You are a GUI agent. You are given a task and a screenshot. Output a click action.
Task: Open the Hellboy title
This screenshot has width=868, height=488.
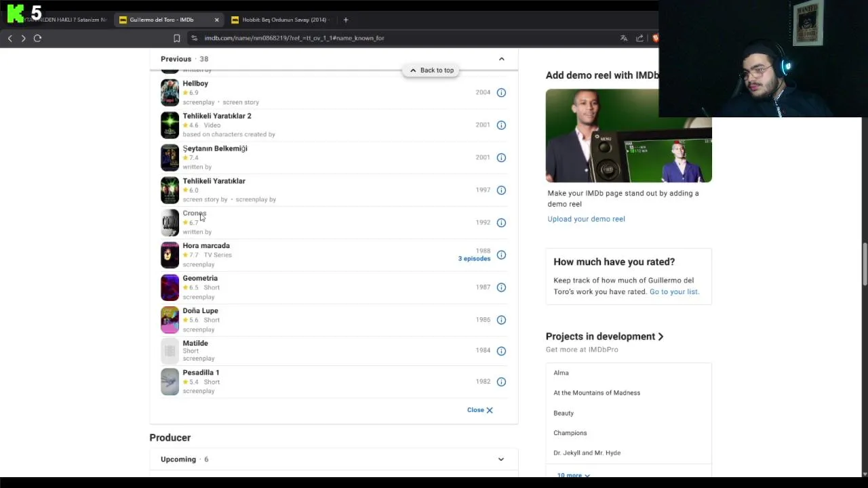tap(195, 83)
